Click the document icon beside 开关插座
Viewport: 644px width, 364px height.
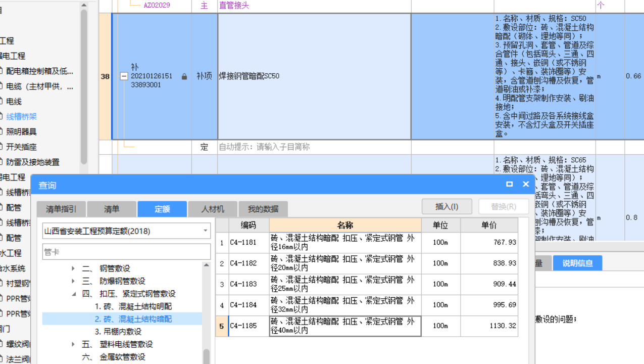click(0, 147)
